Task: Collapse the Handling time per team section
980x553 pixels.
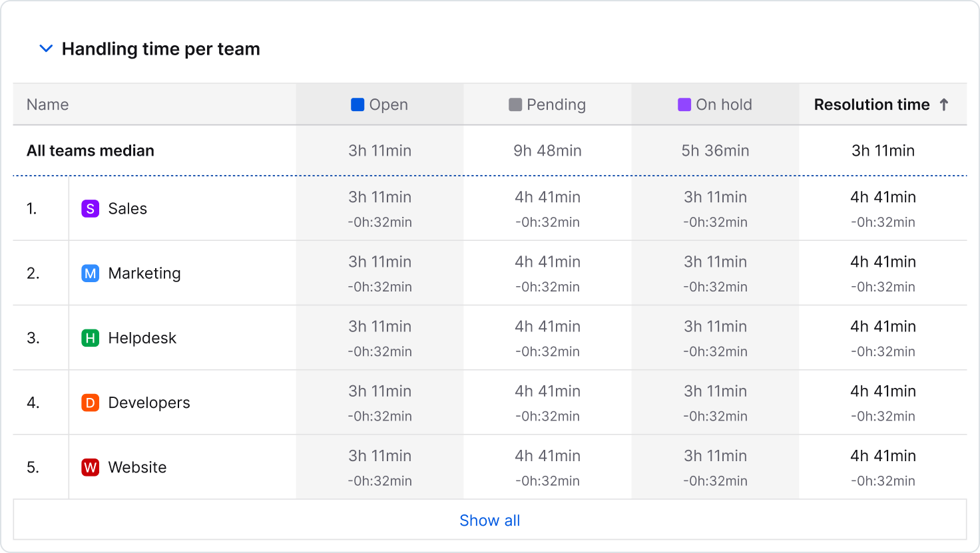Action: pyautogui.click(x=45, y=48)
